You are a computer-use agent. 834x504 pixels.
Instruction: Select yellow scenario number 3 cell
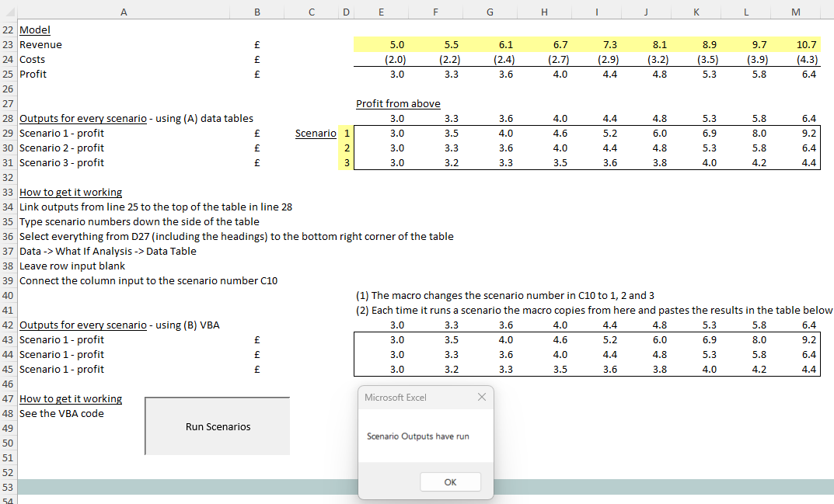point(347,163)
